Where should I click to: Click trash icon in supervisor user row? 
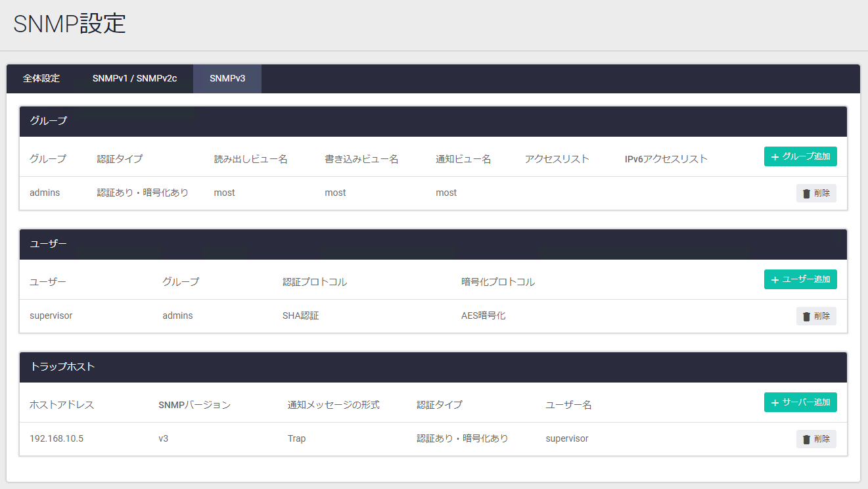click(806, 316)
